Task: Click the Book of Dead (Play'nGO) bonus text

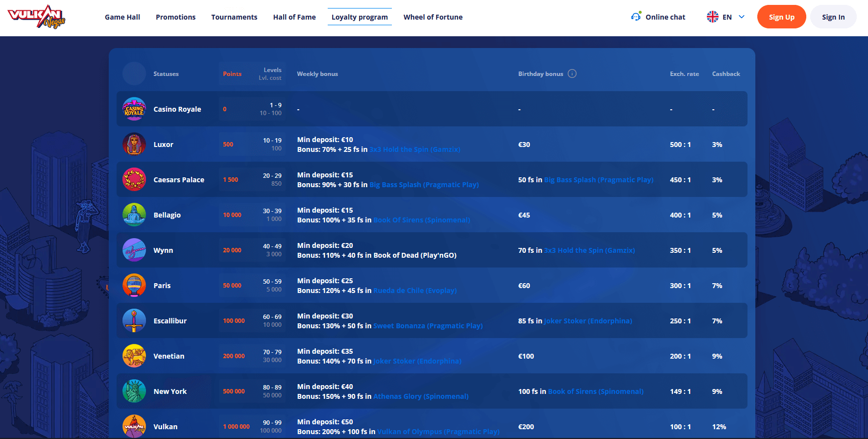Action: pos(415,255)
